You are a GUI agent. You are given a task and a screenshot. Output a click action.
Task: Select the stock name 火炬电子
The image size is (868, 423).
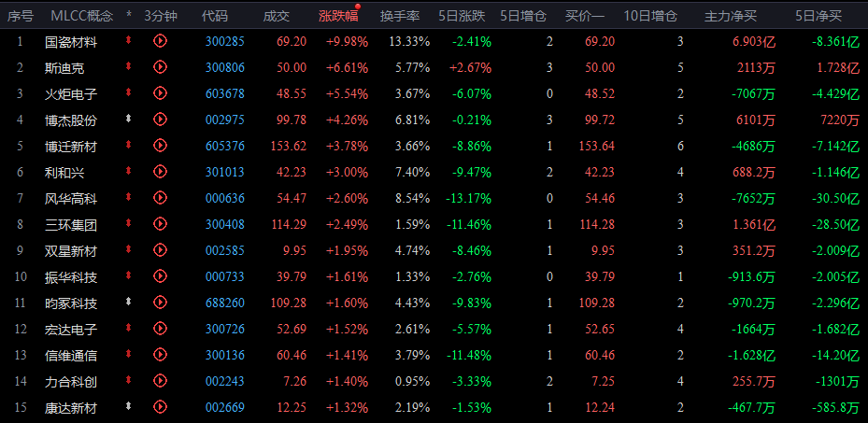[x=71, y=94]
